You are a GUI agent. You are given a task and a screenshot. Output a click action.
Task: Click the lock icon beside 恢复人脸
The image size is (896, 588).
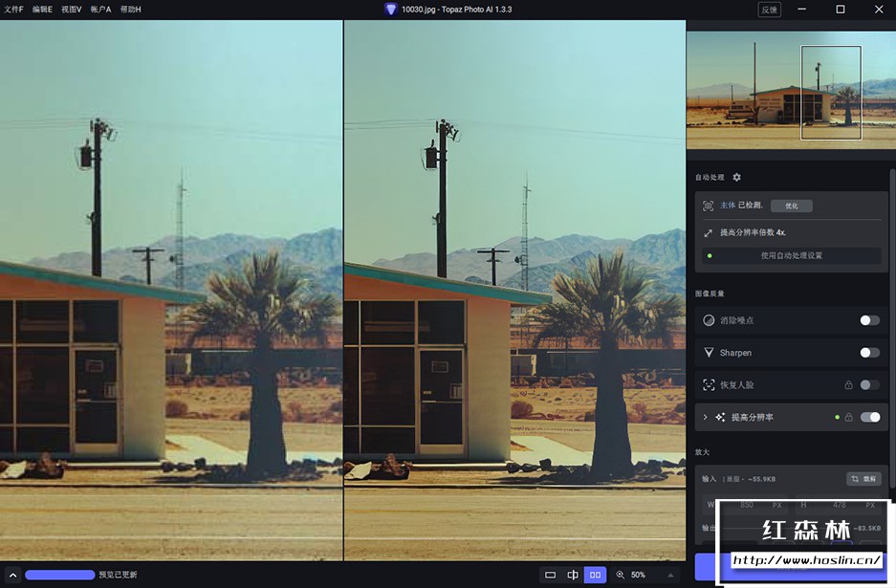[x=848, y=384]
